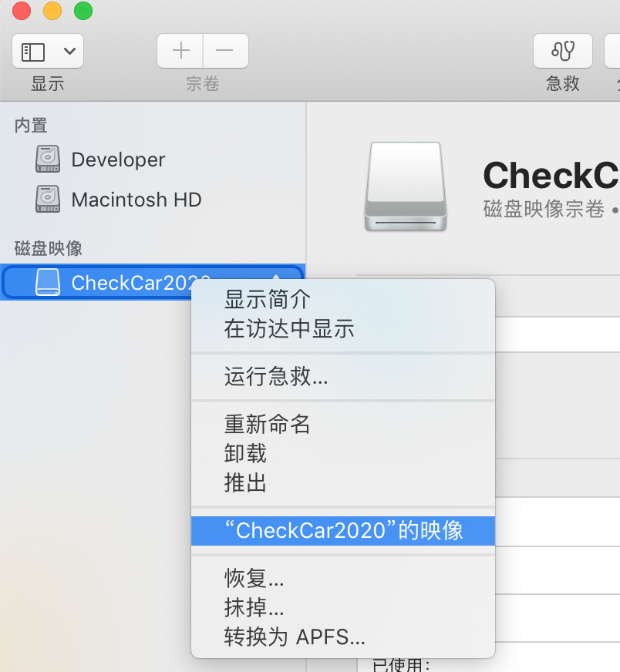The height and width of the screenshot is (672, 620).
Task: Select 重新命名 to rename the volume
Action: point(267,424)
